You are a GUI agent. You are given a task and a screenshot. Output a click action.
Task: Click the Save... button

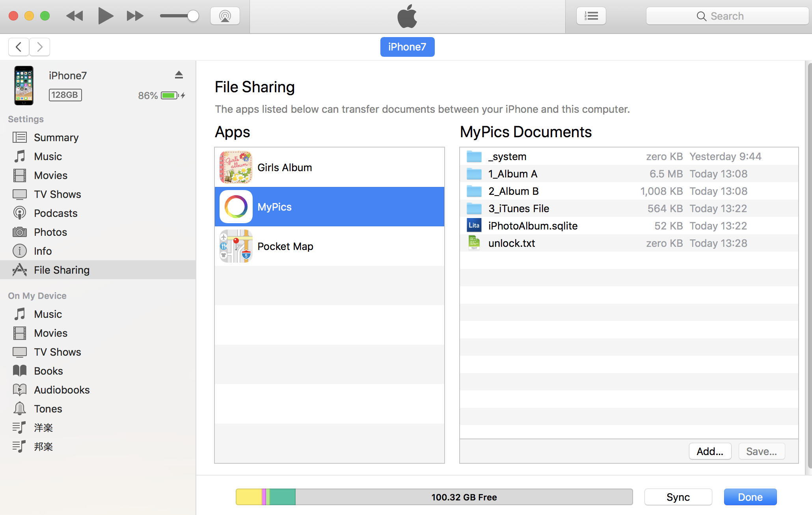coord(762,451)
